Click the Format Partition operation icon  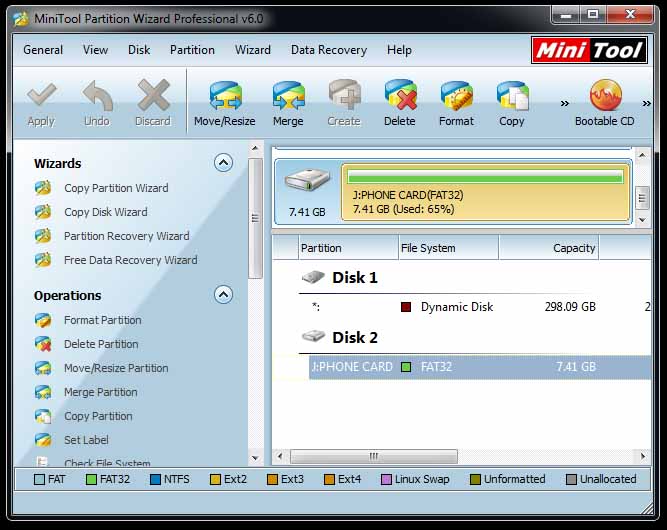coord(43,320)
